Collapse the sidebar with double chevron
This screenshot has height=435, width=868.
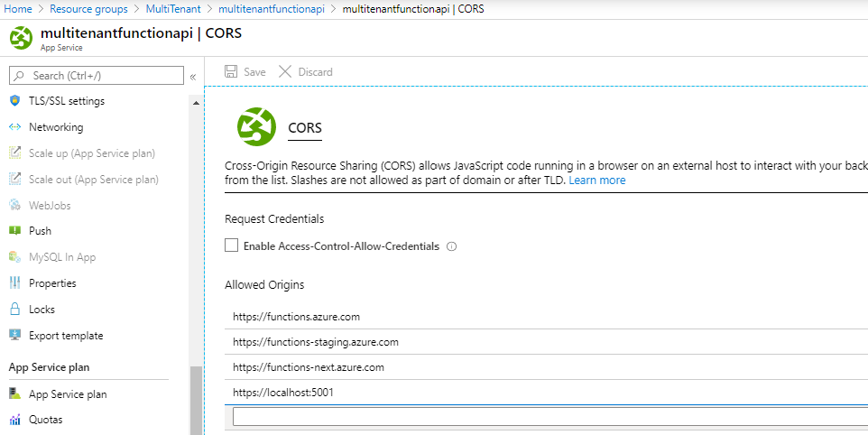193,77
